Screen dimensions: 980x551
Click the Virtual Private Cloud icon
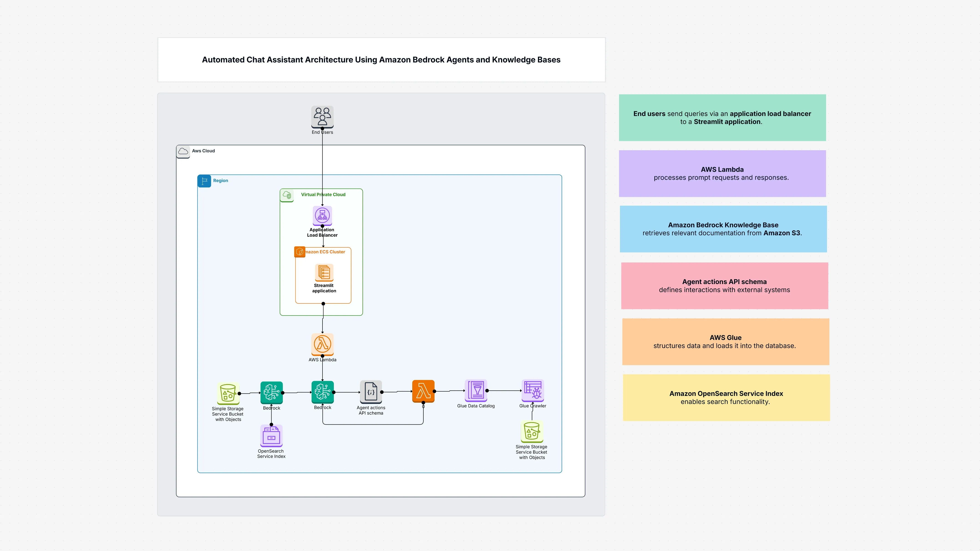[287, 195]
